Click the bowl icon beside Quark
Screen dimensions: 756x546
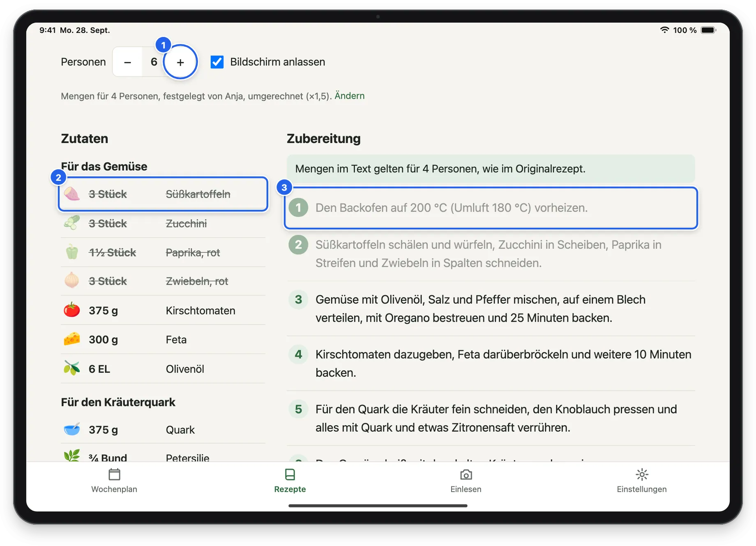72,429
